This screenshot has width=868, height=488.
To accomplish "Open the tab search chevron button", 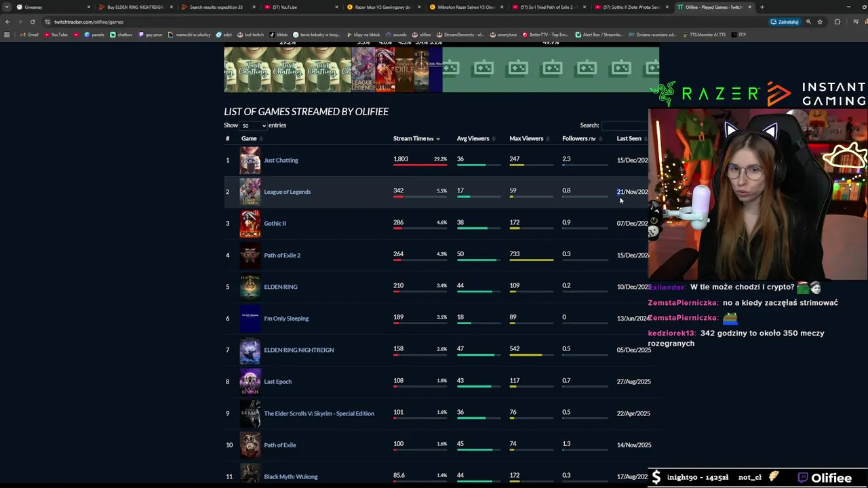I will pyautogui.click(x=7, y=7).
